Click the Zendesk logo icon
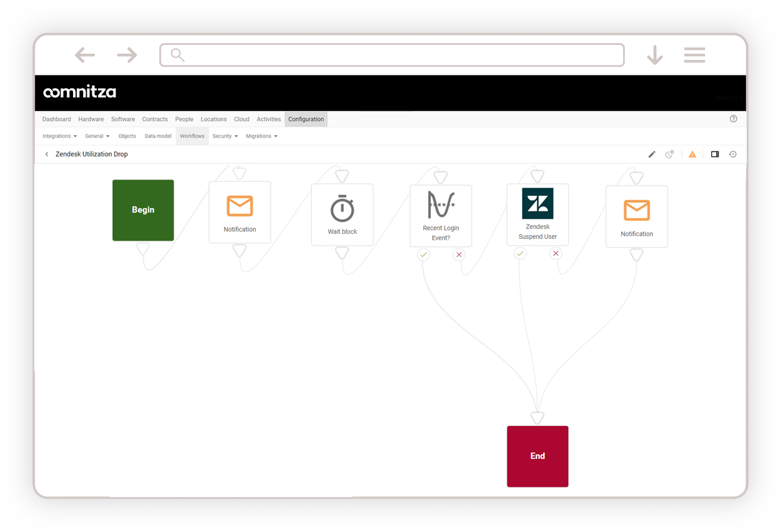 [538, 203]
